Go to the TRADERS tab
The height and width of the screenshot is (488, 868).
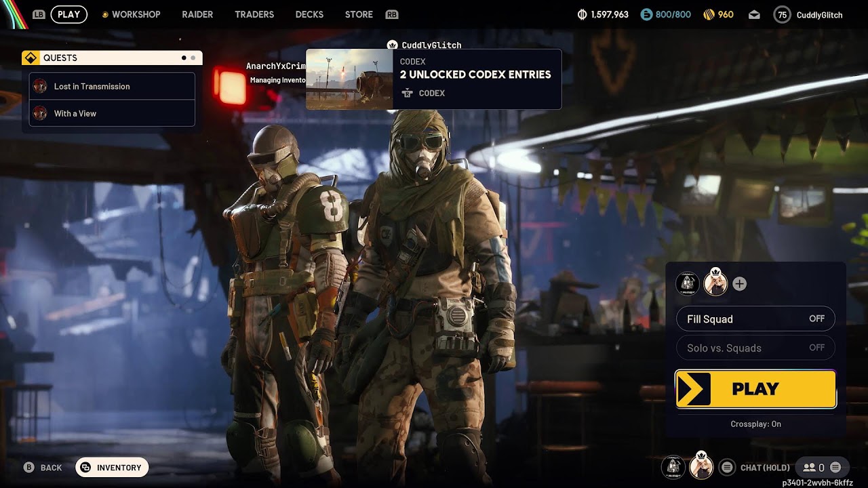254,14
